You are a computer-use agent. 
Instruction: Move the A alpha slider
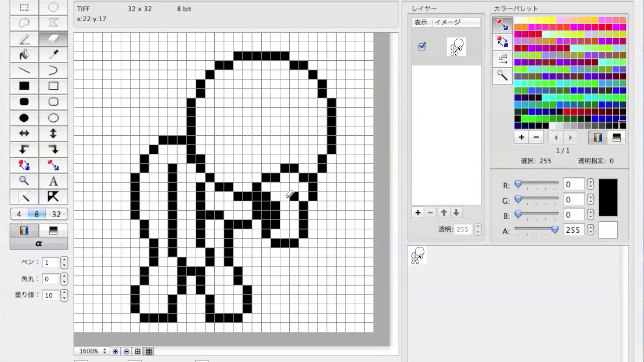(555, 230)
